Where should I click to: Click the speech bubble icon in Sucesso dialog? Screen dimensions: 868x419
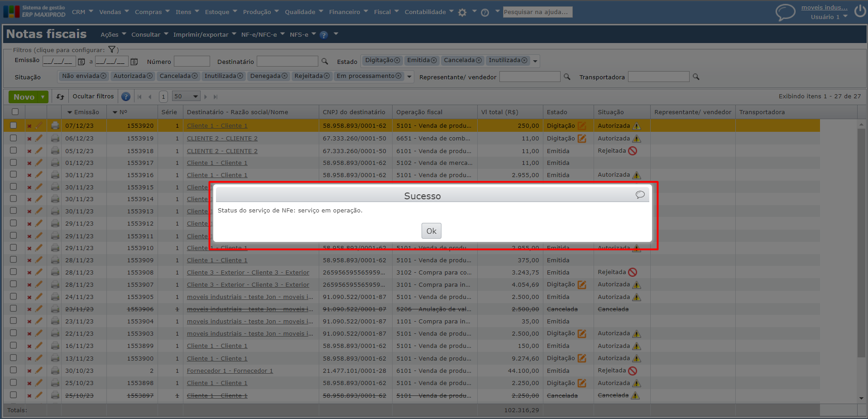click(640, 195)
